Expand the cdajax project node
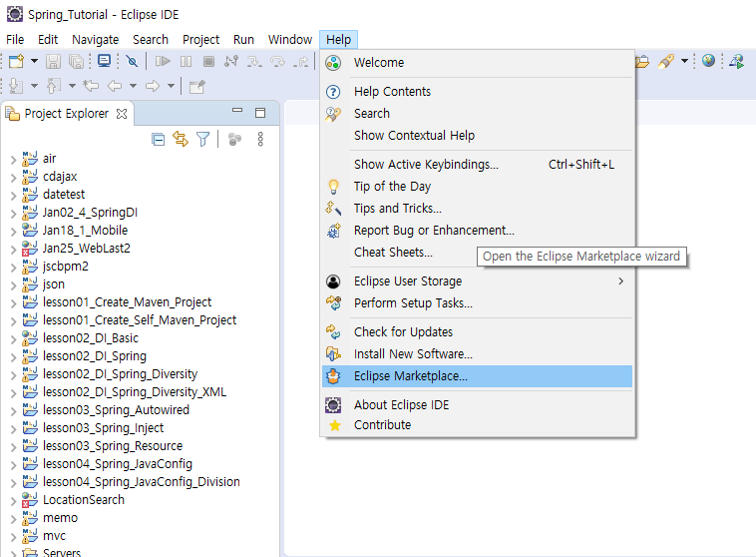This screenshot has width=756, height=557. point(14,177)
